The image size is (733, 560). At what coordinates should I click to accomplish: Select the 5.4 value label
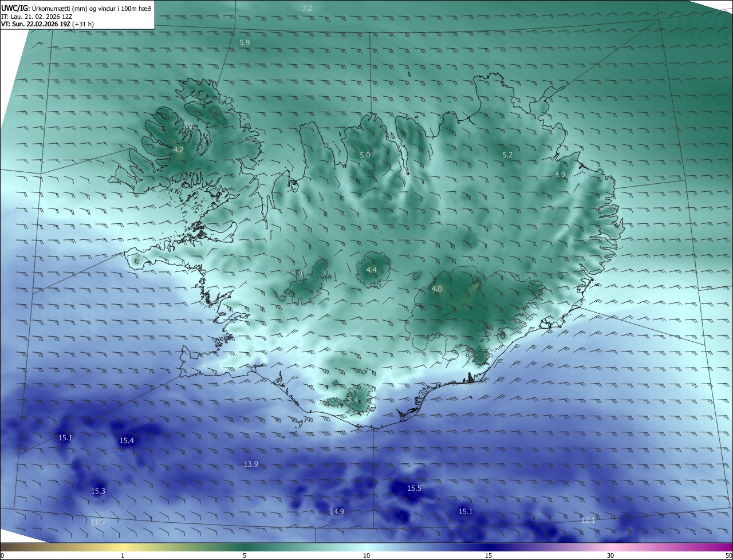pyautogui.click(x=353, y=400)
